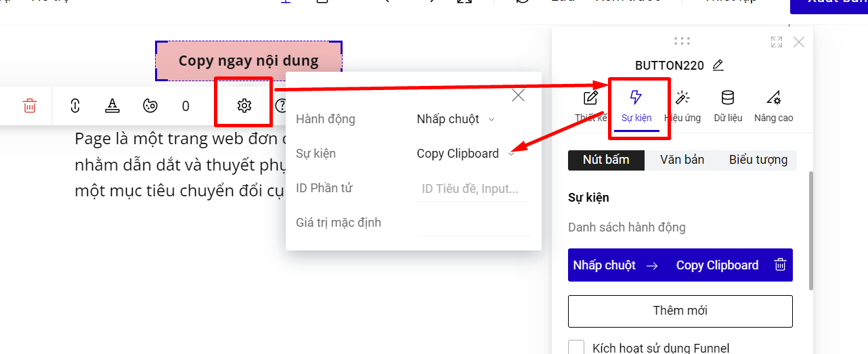868x354 pixels.
Task: Click the Thêm mới button
Action: pos(680,311)
